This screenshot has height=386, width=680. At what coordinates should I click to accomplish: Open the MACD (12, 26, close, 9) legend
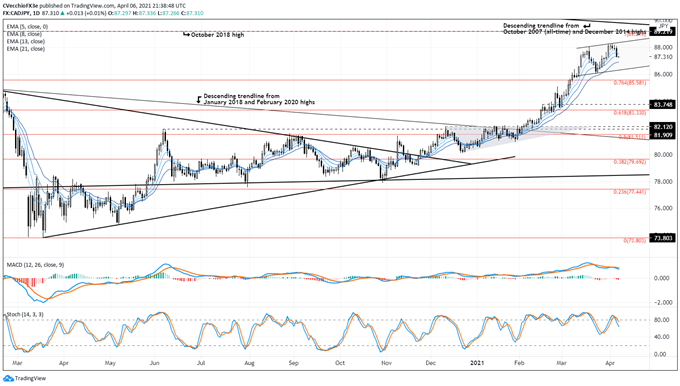coord(35,265)
